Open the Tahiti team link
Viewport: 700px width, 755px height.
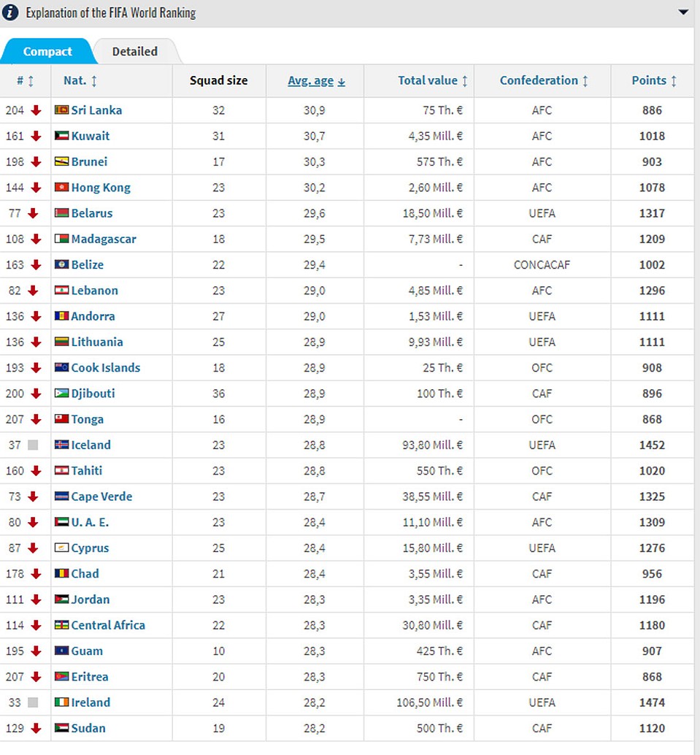click(87, 471)
